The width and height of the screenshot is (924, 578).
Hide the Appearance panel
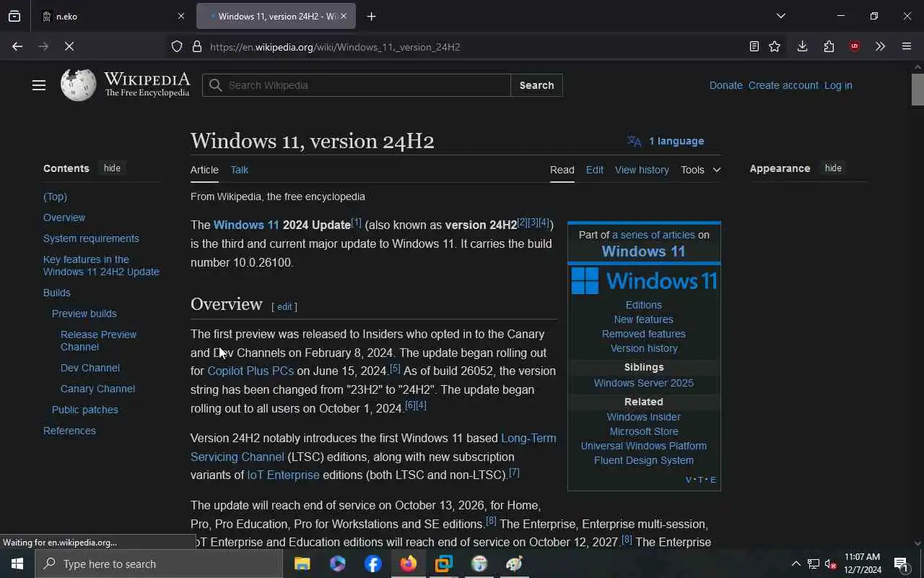833,168
